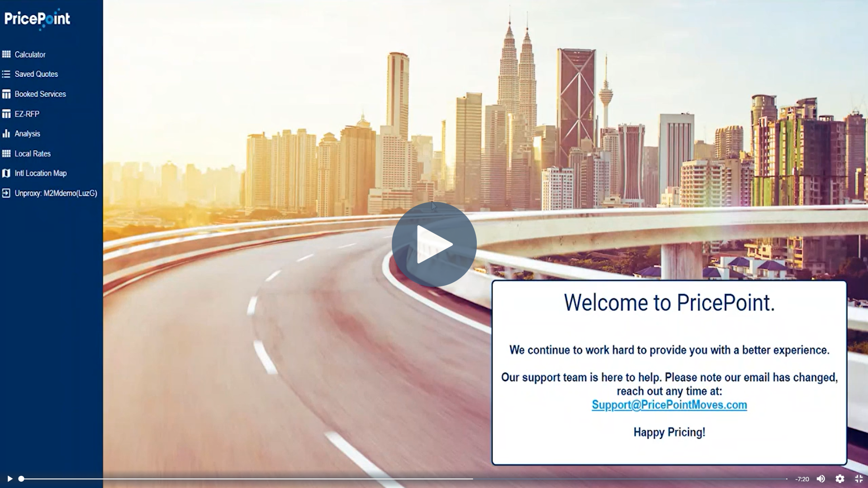Click Unproxy: M2Mdemo(LuzG) label
The width and height of the screenshot is (868, 488).
[x=56, y=193]
